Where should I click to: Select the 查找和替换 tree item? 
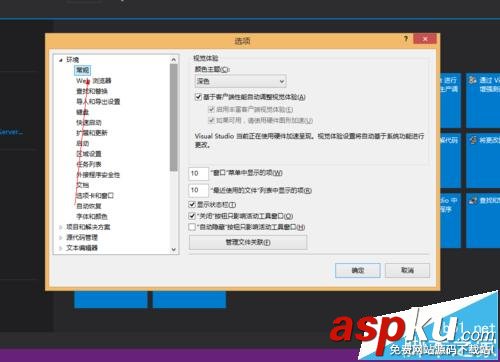(x=92, y=91)
